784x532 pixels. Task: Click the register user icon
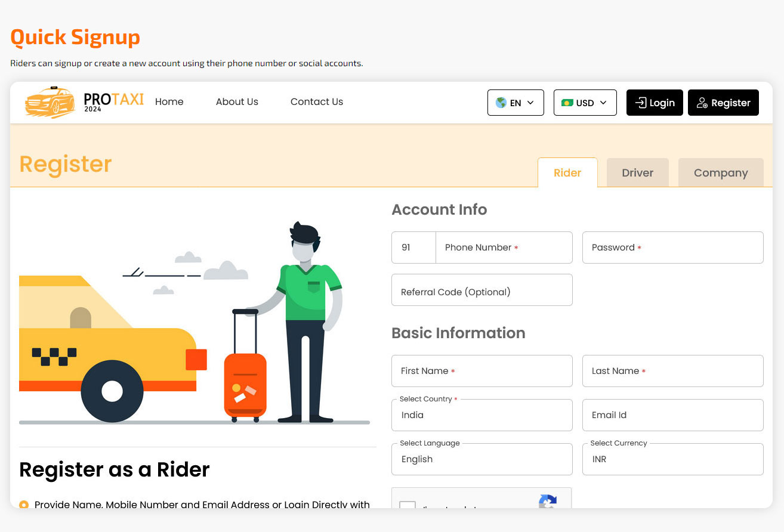click(x=702, y=103)
